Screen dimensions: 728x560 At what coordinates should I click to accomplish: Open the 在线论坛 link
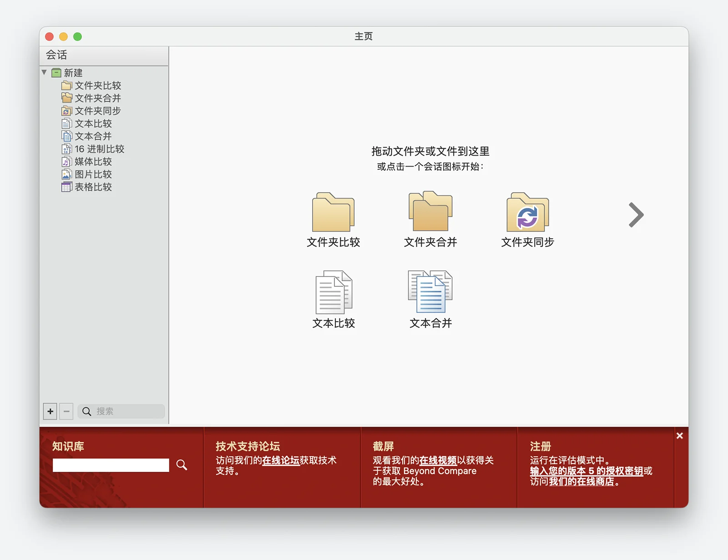[x=280, y=460]
